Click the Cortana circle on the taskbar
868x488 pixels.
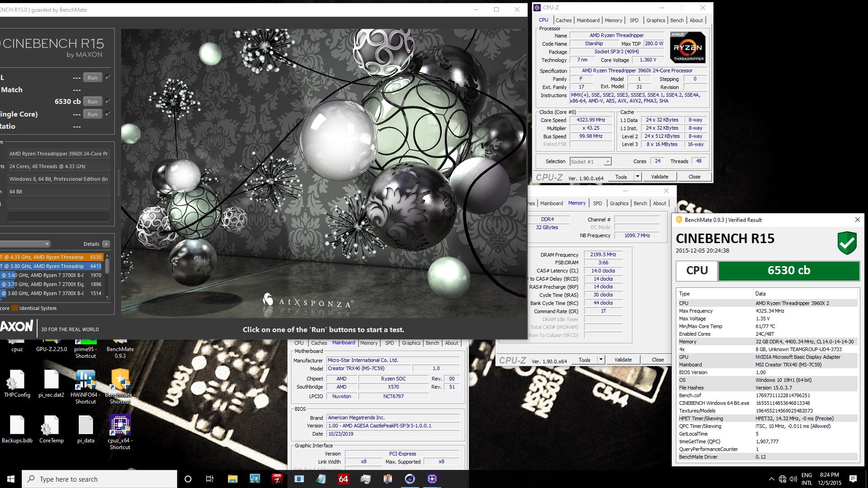pyautogui.click(x=188, y=479)
